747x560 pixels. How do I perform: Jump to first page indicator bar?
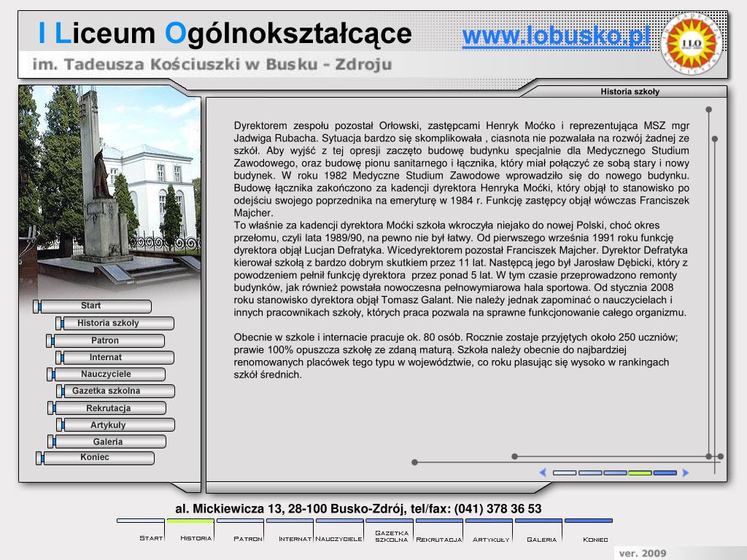pos(565,472)
